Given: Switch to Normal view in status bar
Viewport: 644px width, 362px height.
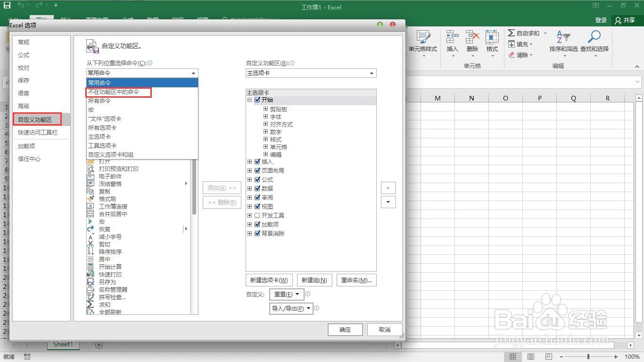Looking at the screenshot, I should [512, 357].
